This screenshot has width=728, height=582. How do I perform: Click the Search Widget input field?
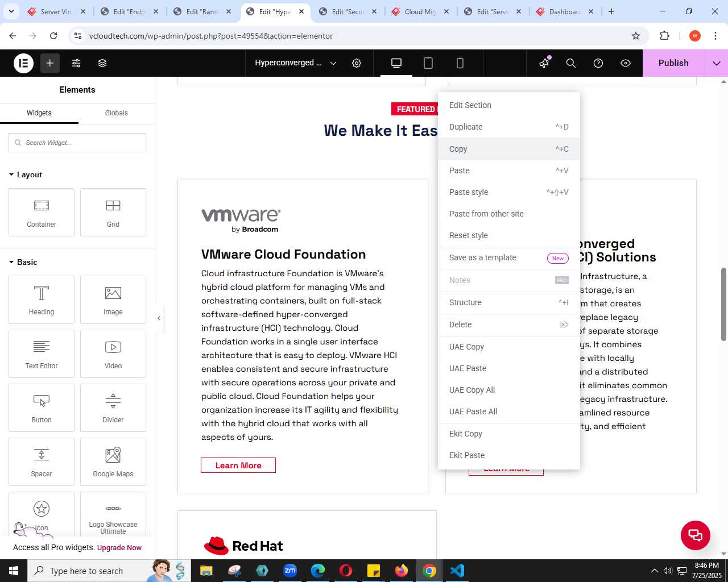click(x=77, y=143)
